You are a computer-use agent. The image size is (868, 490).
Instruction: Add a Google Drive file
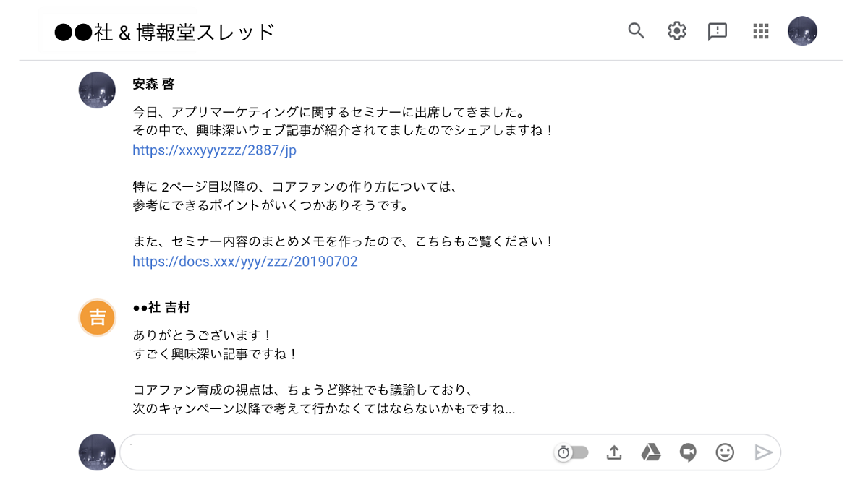[651, 452]
